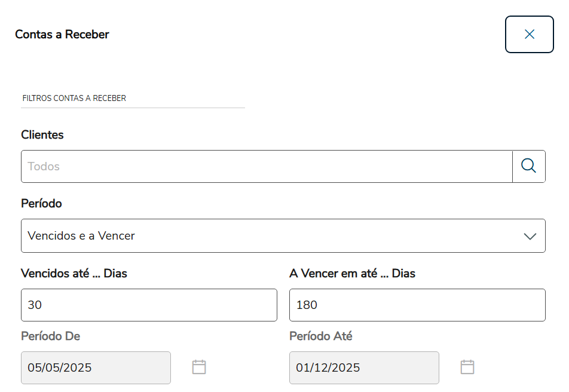Click the Clientes field label
569x392 pixels.
click(42, 135)
